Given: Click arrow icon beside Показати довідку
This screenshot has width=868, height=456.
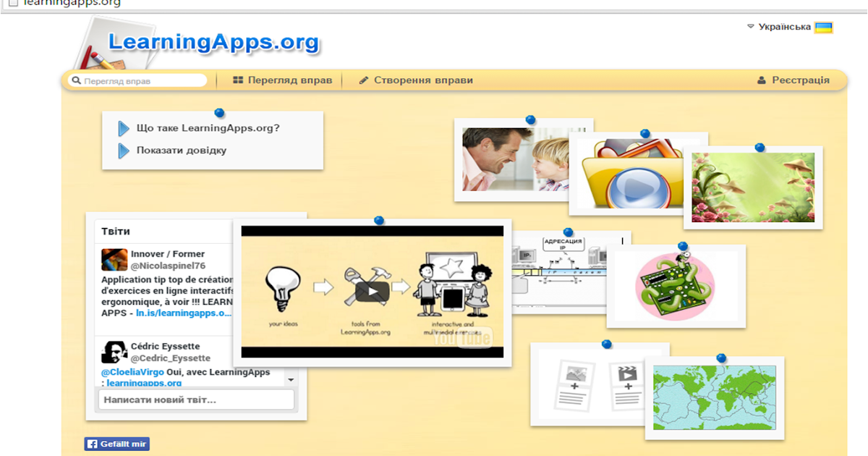Looking at the screenshot, I should pyautogui.click(x=124, y=151).
